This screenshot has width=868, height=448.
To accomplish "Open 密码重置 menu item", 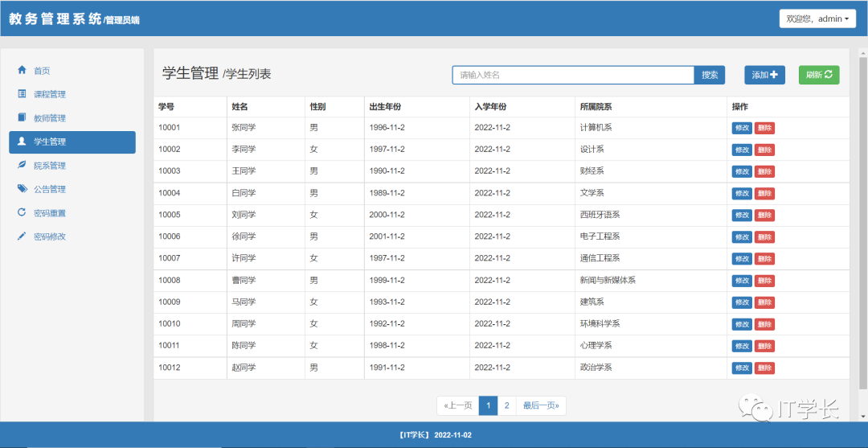I will (x=72, y=213).
